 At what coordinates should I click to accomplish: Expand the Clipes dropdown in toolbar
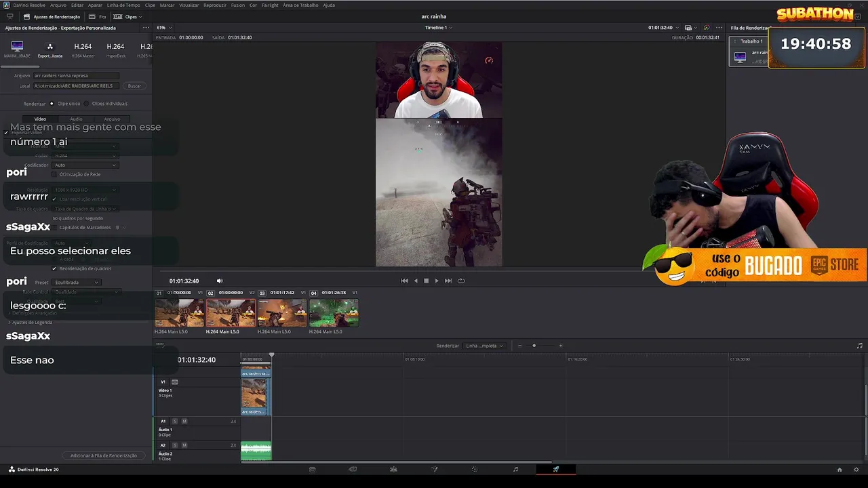pyautogui.click(x=127, y=16)
